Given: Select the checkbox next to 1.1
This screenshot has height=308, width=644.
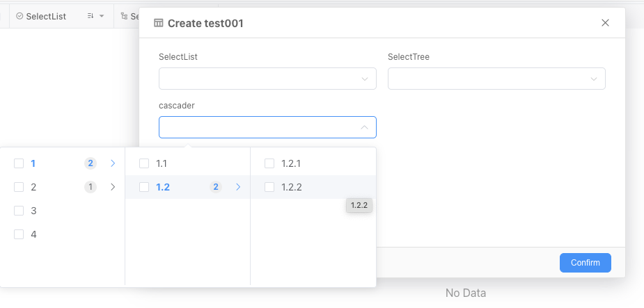Looking at the screenshot, I should (x=144, y=163).
